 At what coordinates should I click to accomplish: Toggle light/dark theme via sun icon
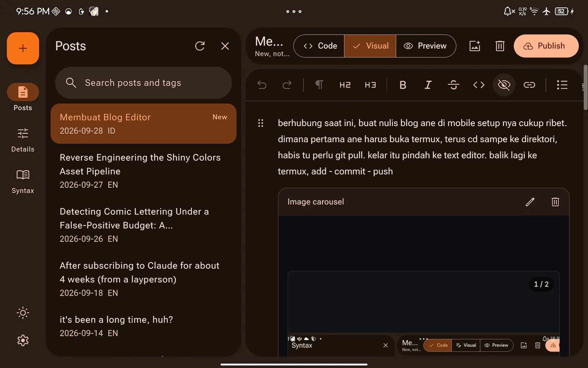point(23,313)
